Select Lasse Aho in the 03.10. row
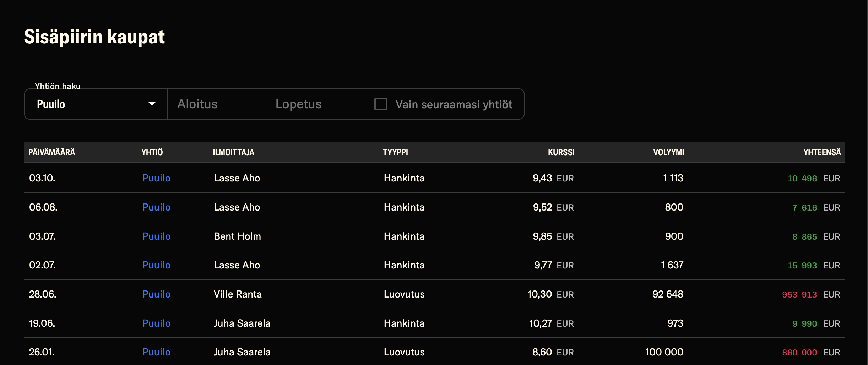The height and width of the screenshot is (365, 868). coord(237,178)
